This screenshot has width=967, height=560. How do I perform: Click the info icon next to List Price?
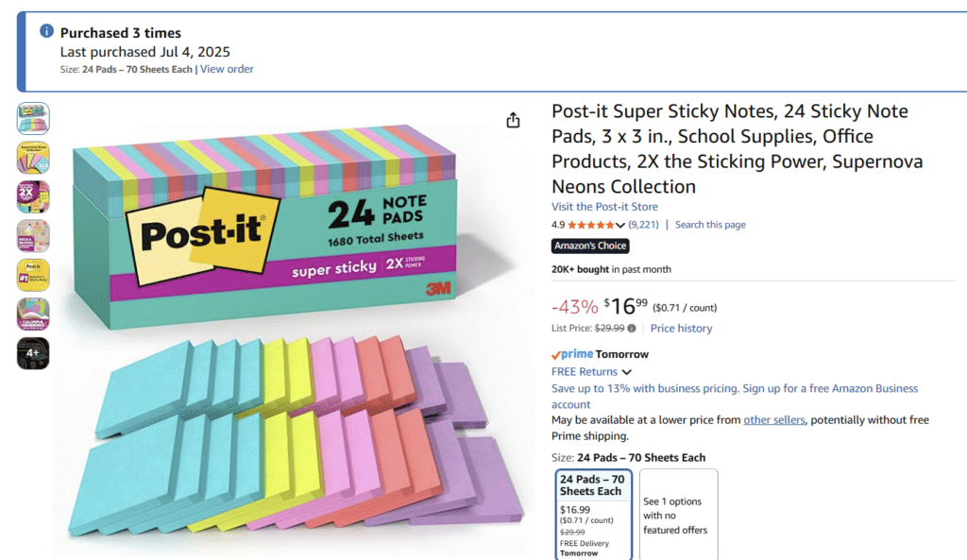[632, 329]
